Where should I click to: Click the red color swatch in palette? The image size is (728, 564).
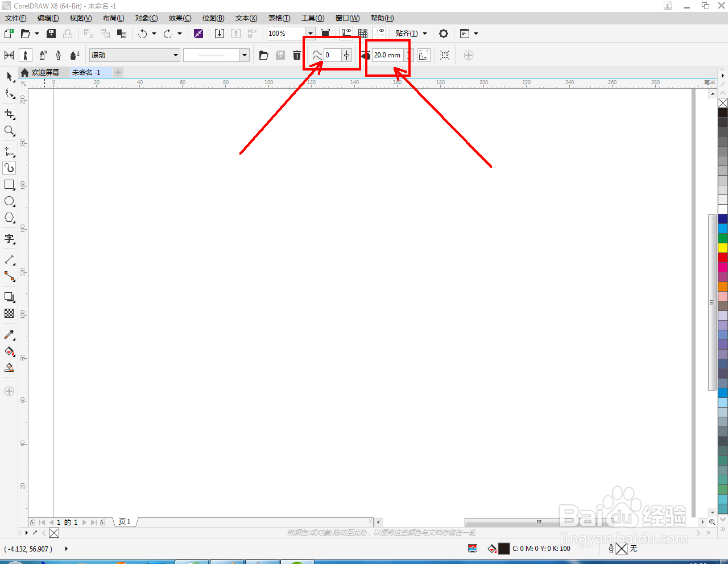tap(723, 257)
